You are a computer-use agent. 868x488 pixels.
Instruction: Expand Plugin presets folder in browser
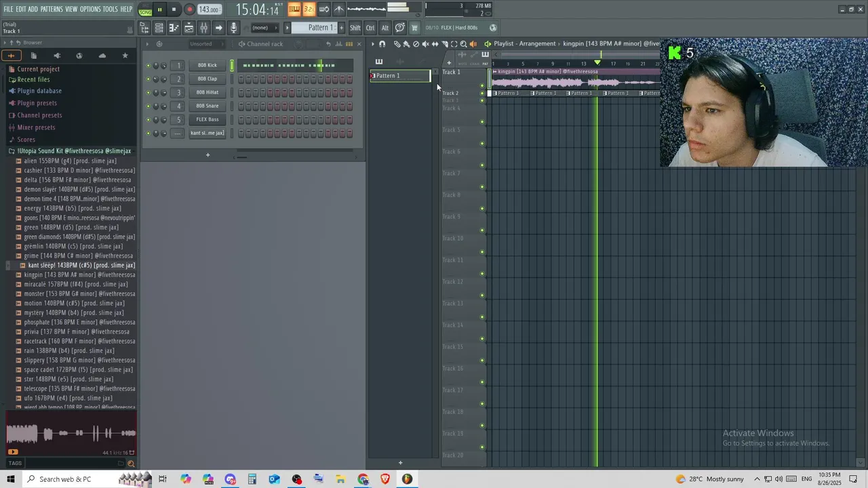coord(37,103)
